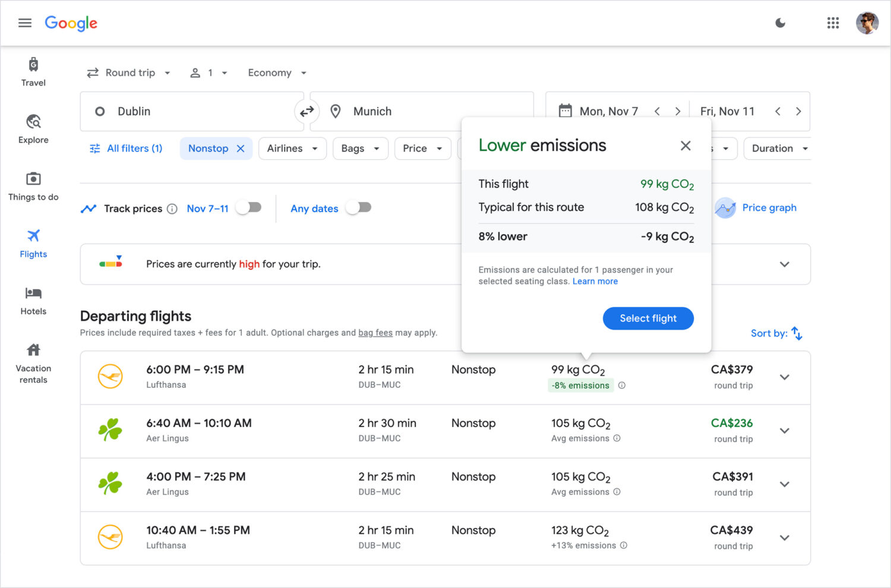Open Explore from the sidebar

pyautogui.click(x=33, y=129)
